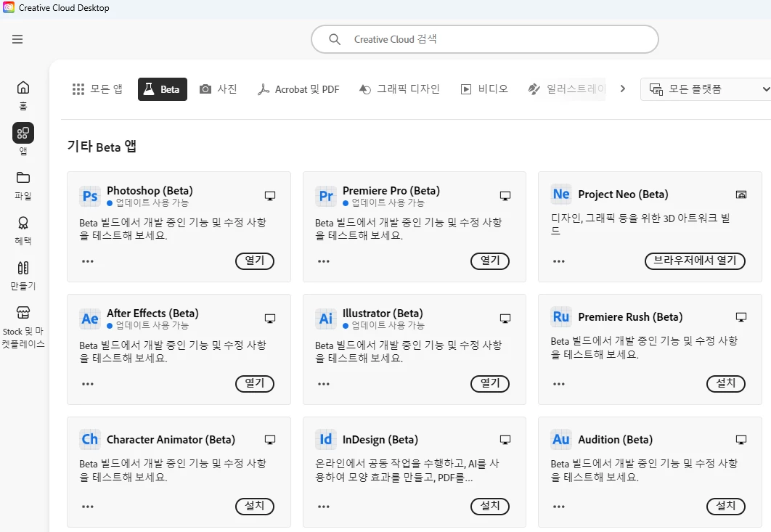Open the 혜택 benefits sidebar icon

click(x=23, y=230)
